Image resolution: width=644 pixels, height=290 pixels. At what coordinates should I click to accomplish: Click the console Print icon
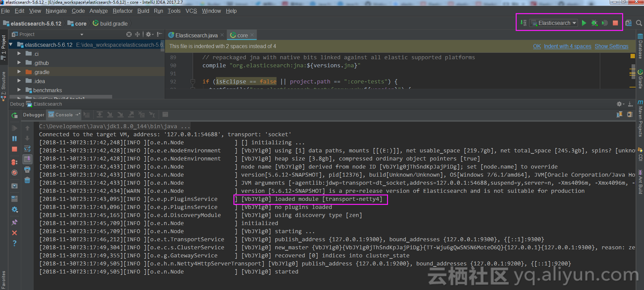click(x=27, y=170)
